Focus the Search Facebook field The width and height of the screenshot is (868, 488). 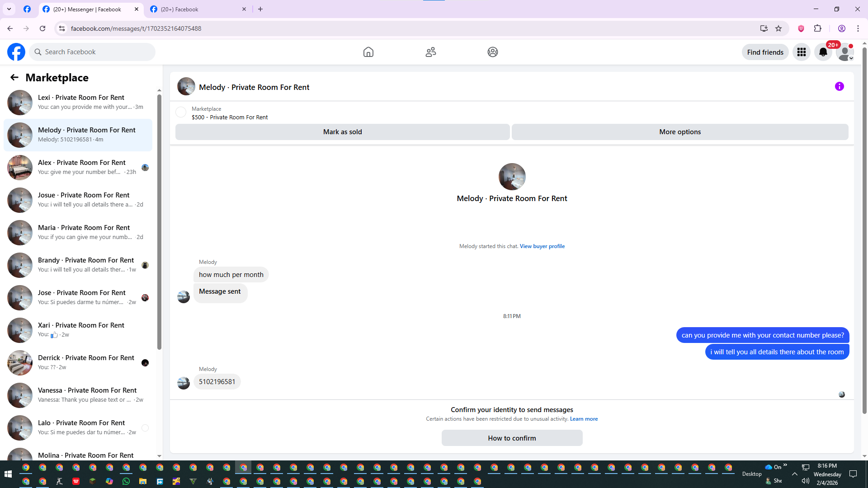click(93, 52)
